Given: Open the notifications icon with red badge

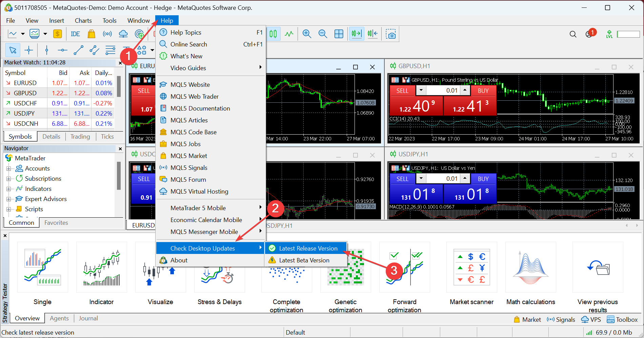Looking at the screenshot, I should pyautogui.click(x=590, y=34).
